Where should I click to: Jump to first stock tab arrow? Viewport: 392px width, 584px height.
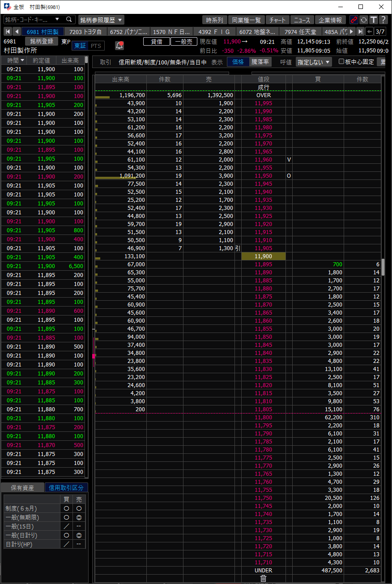tap(8, 31)
